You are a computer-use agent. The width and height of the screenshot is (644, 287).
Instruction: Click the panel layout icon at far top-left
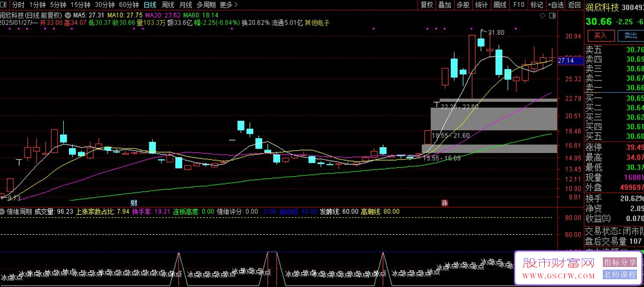pos(4,5)
